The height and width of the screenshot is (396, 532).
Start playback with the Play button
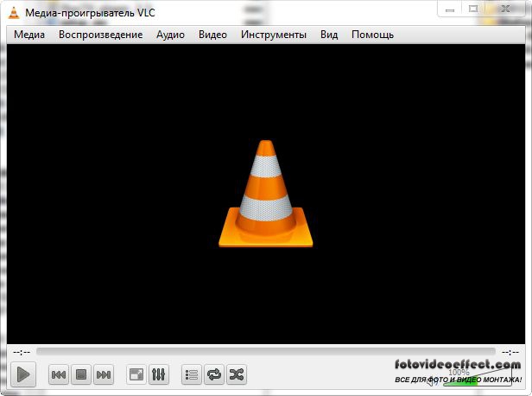point(23,374)
